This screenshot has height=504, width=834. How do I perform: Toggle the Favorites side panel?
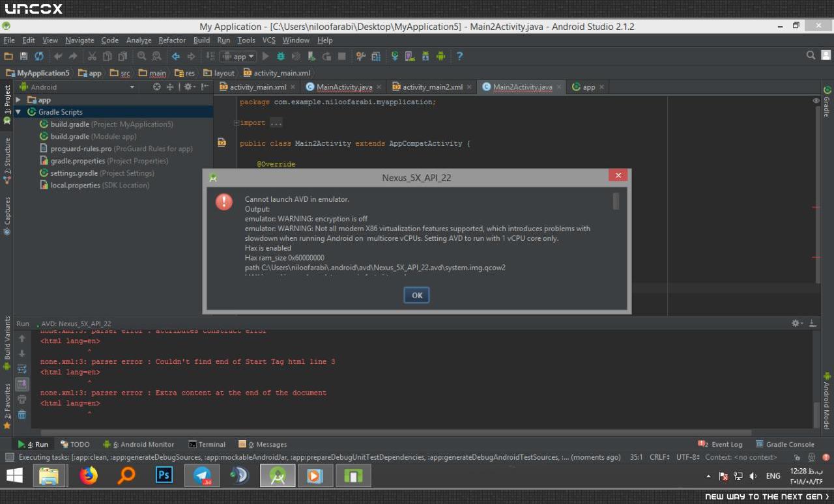coord(7,405)
